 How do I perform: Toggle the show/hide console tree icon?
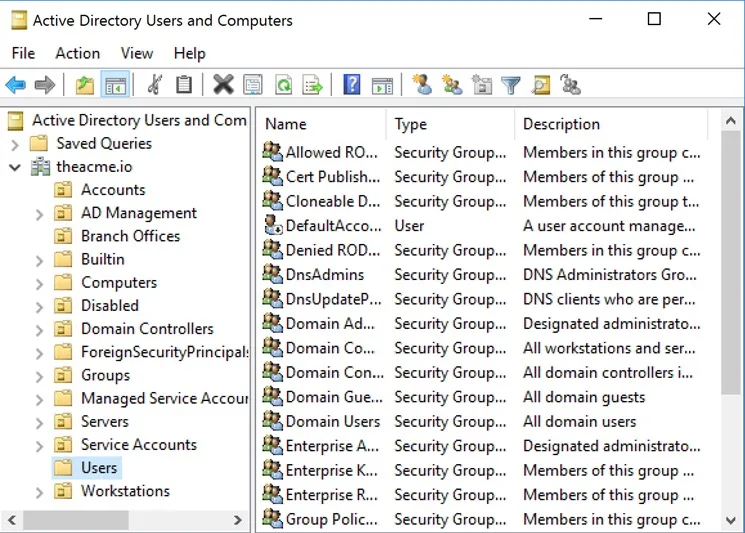tap(115, 85)
